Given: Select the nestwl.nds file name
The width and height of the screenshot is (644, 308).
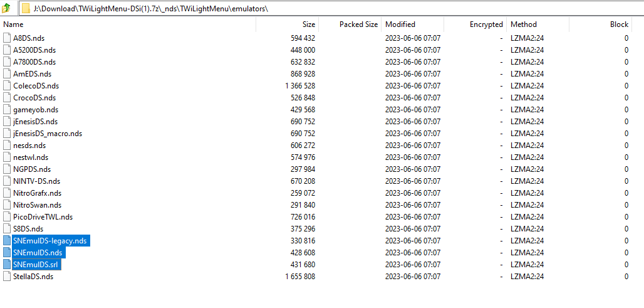Looking at the screenshot, I should tap(31, 157).
